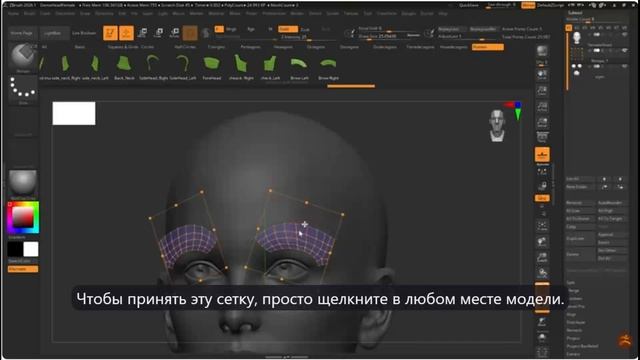
Task: Expand the Extract section
Action: 573,354
